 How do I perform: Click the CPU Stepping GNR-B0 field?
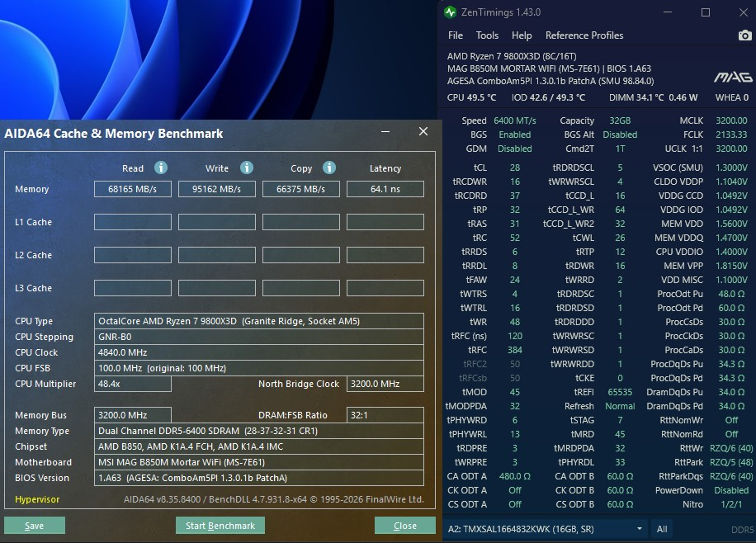(x=259, y=337)
